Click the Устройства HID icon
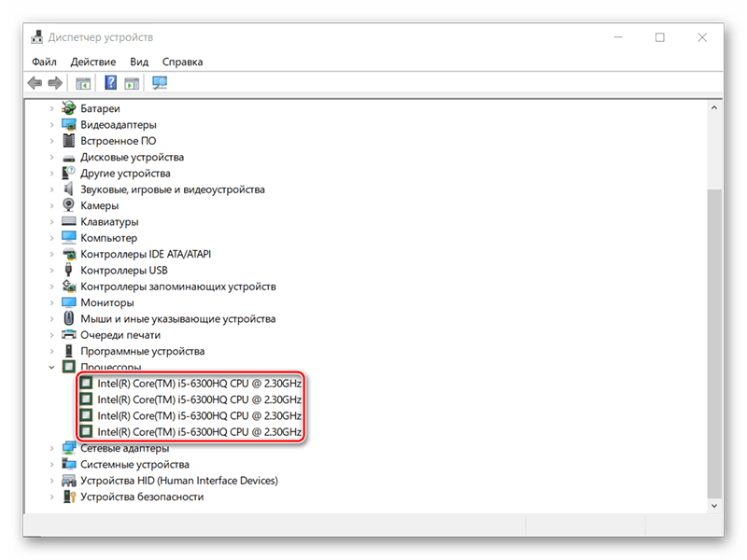 pos(69,481)
